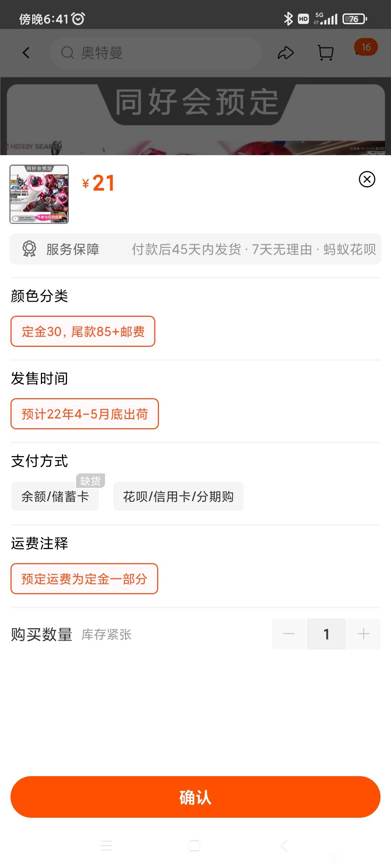The height and width of the screenshot is (868, 391).
Task: Tap the quantity number field showing 1
Action: [x=326, y=634]
